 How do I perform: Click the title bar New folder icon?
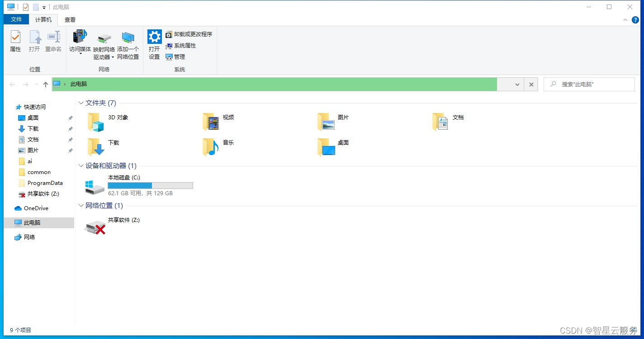36,7
